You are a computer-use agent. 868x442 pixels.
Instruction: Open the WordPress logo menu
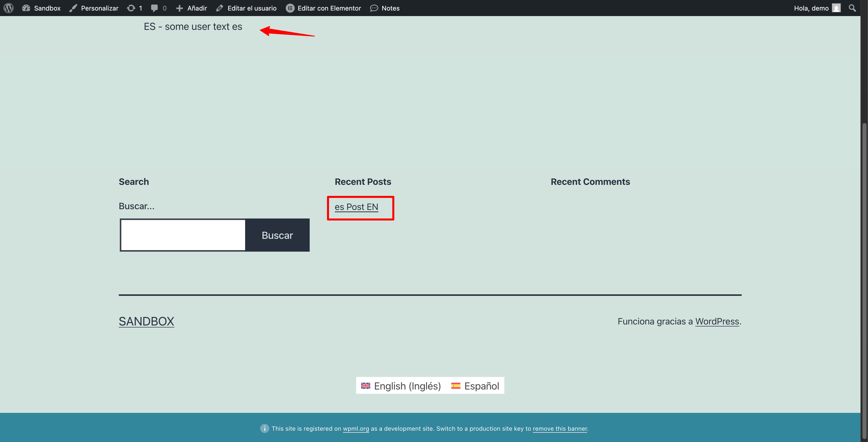point(9,8)
